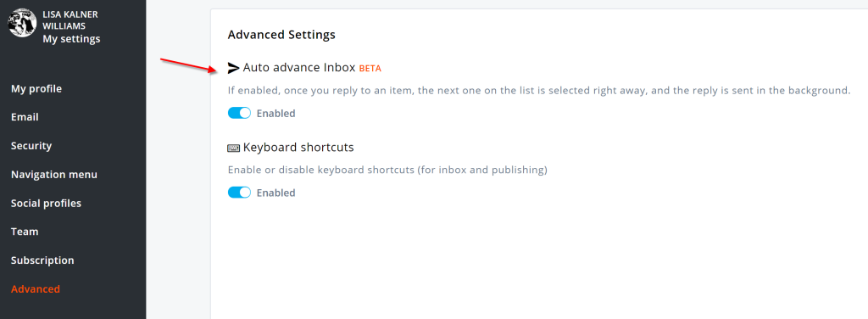Click the My settings header label
This screenshot has width=868, height=319.
click(x=71, y=39)
